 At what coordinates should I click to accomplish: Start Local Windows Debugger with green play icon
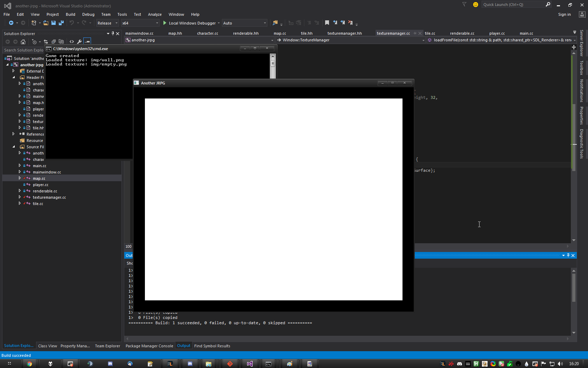(165, 23)
